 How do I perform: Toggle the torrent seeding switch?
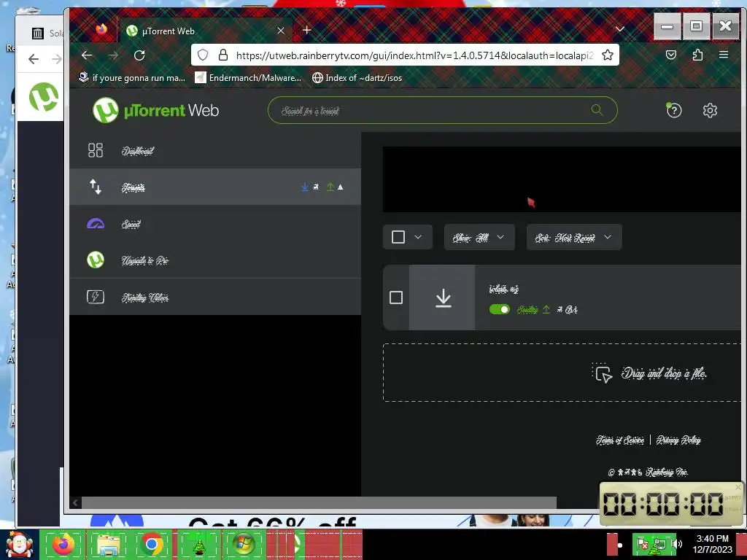point(499,309)
